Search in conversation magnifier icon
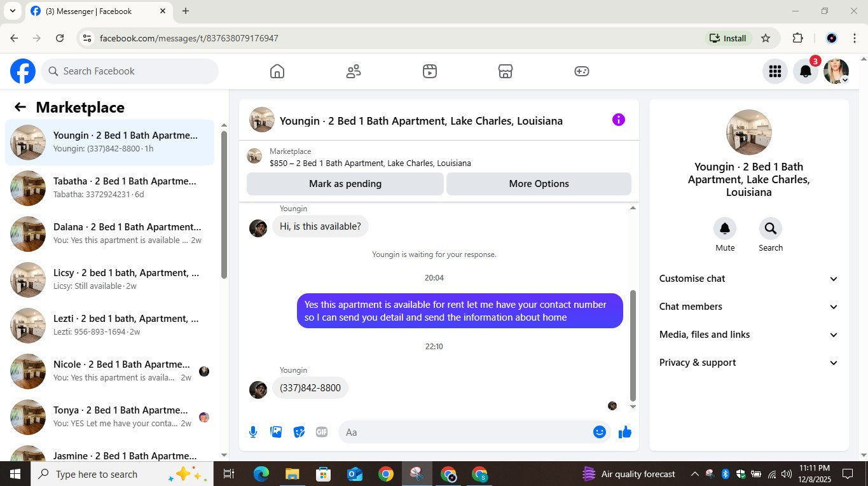868x486 pixels. coord(771,228)
